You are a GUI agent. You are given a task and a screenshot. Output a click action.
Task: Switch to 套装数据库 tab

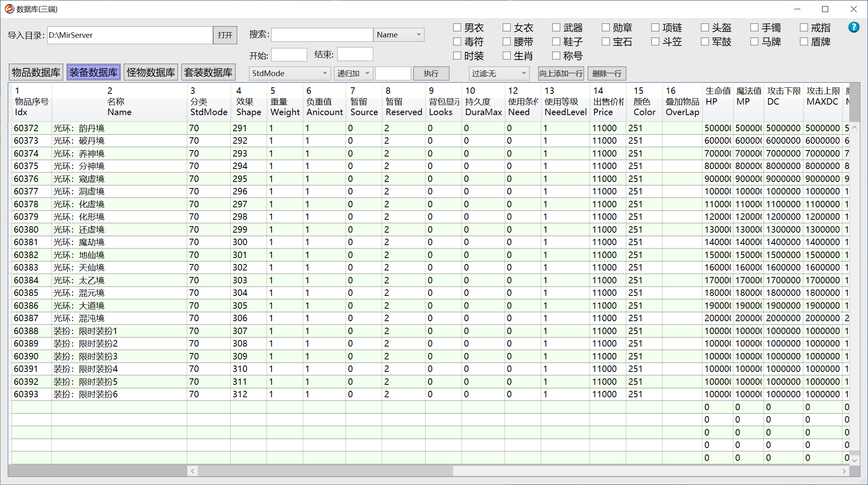coord(208,72)
